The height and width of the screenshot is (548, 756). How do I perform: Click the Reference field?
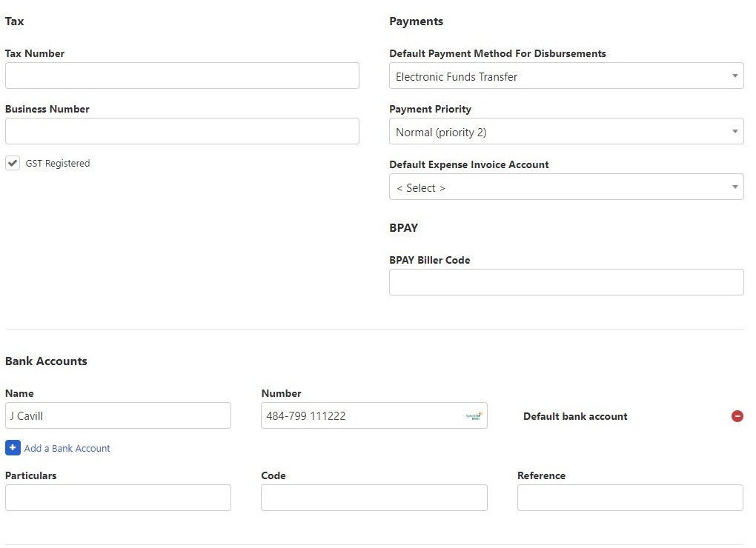click(629, 498)
